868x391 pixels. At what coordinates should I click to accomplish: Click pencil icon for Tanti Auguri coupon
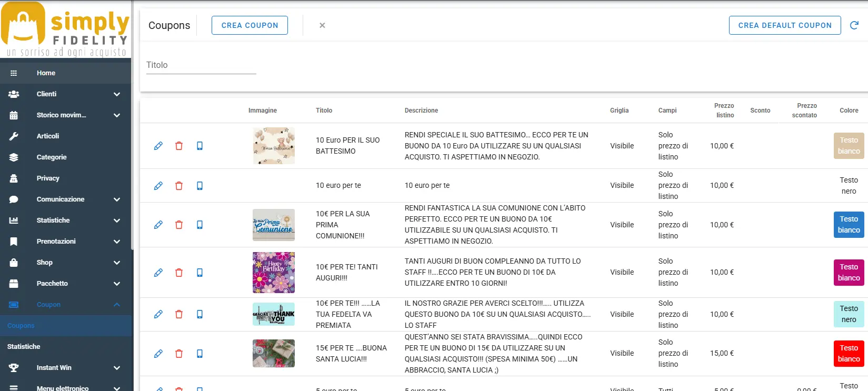pos(158,273)
